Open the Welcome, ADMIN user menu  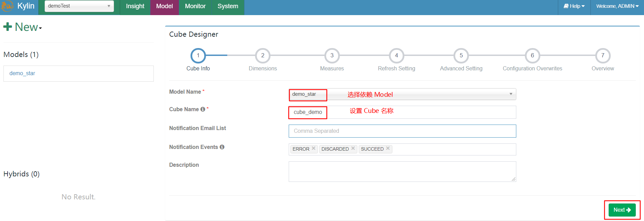tap(617, 6)
